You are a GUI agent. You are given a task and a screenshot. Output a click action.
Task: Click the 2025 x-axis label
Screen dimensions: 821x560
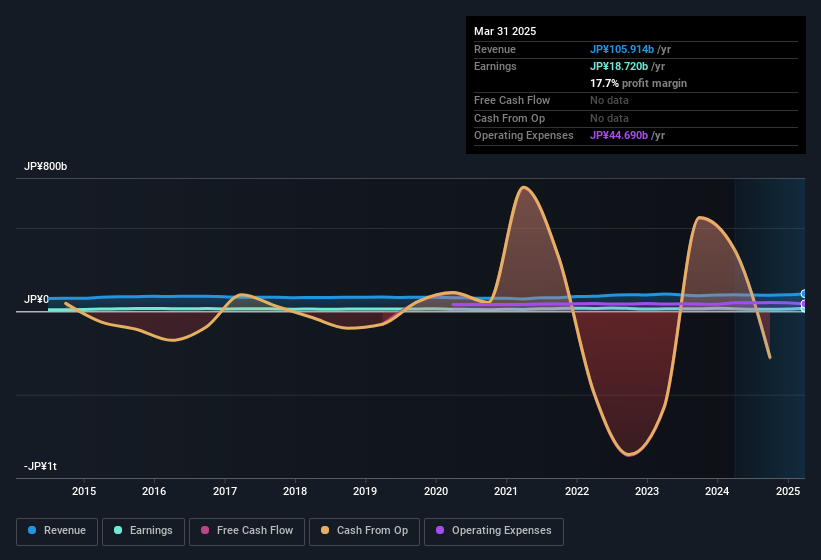(788, 491)
